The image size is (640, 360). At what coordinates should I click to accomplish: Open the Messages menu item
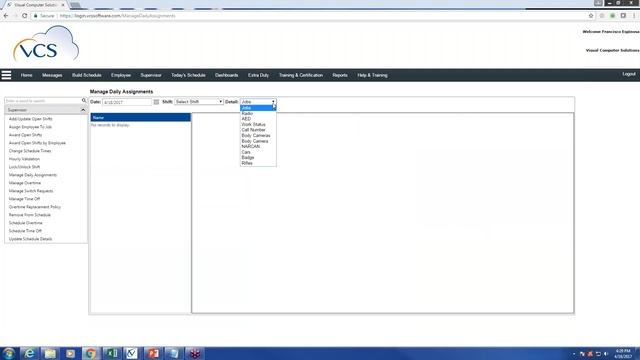click(x=52, y=75)
